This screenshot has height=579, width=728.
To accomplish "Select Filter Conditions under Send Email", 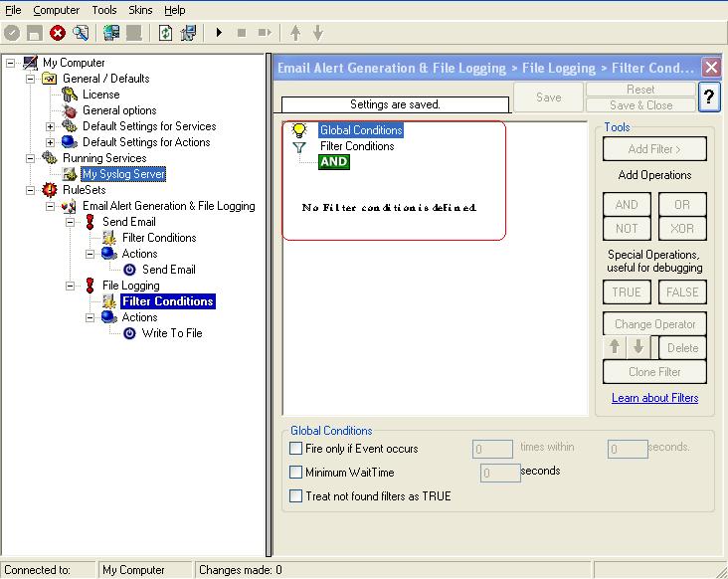I will point(159,238).
